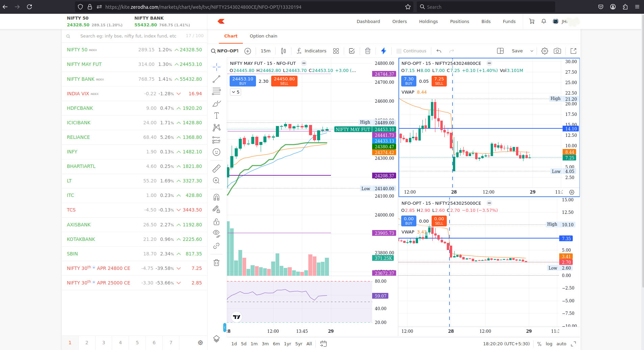Toggle percent scale mode
Image resolution: width=644 pixels, height=350 pixels.
539,344
